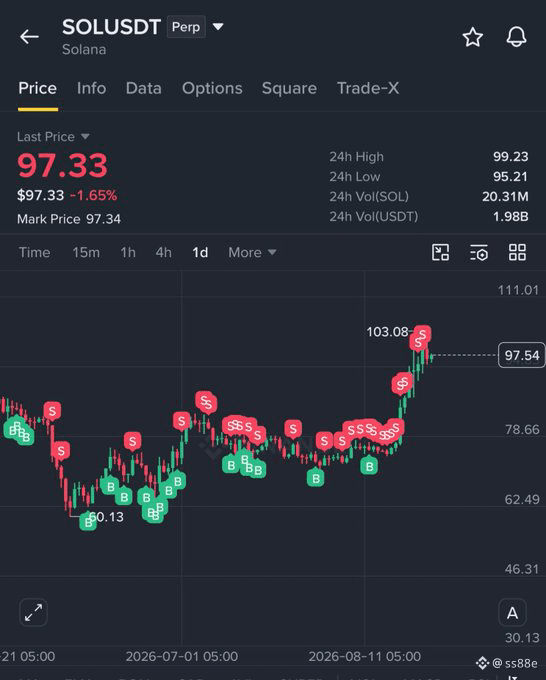Tap the 24h Vol(SOL) value 20.31M
The width and height of the screenshot is (546, 680).
[x=505, y=196]
